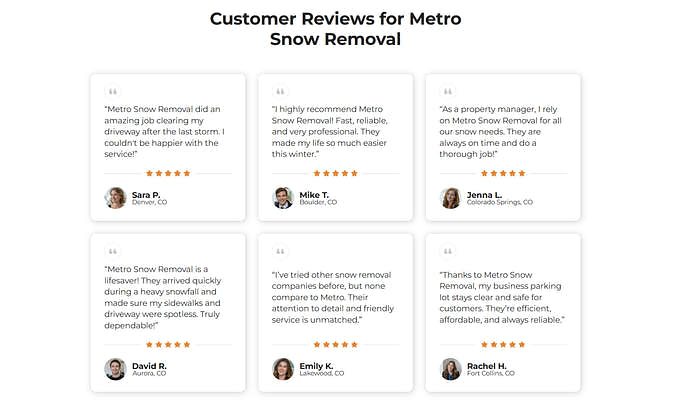Click Jenna L.'s avatar image
This screenshot has width=678, height=410.
point(451,198)
